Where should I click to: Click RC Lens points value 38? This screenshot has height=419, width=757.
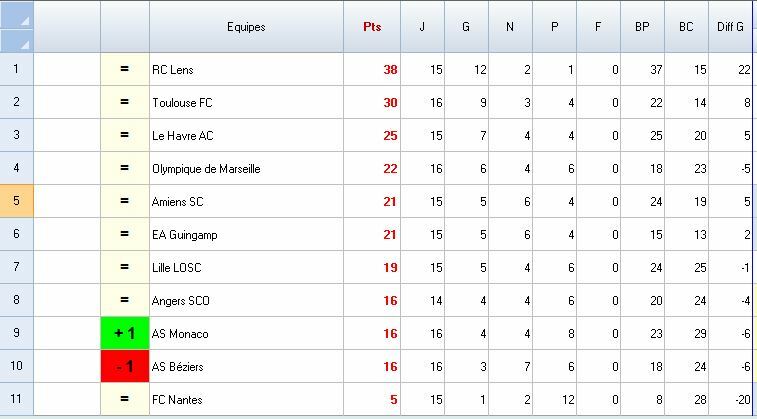click(x=389, y=70)
